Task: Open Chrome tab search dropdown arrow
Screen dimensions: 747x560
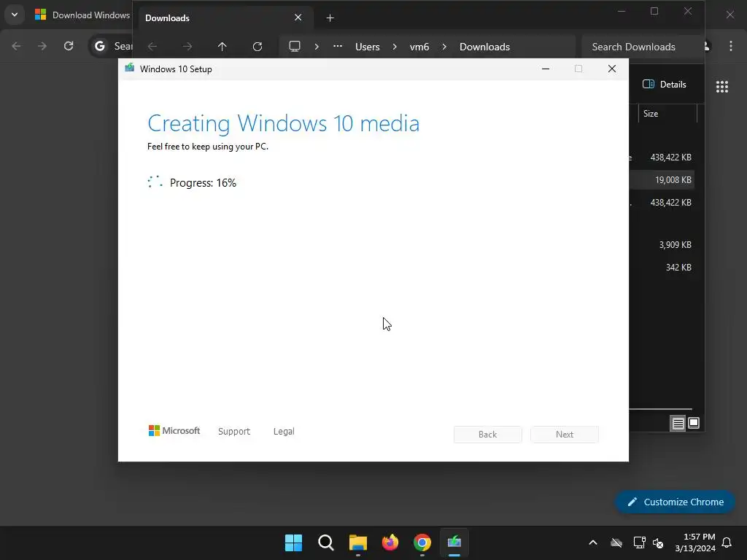Action: [x=15, y=15]
